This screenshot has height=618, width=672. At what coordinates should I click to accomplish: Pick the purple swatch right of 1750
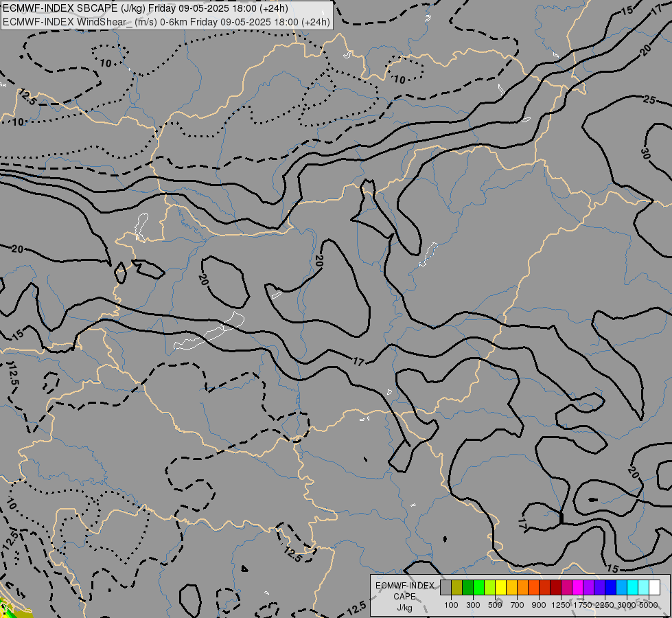pos(588,587)
